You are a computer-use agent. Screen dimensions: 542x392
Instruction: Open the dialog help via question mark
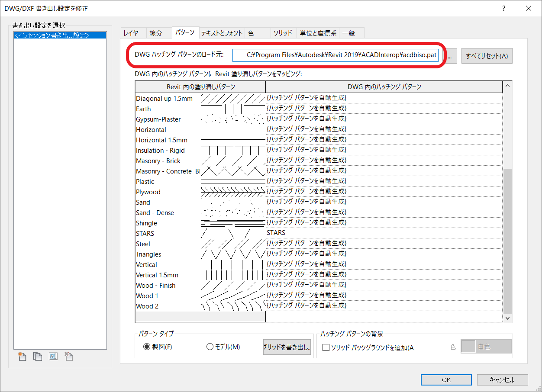(x=503, y=8)
